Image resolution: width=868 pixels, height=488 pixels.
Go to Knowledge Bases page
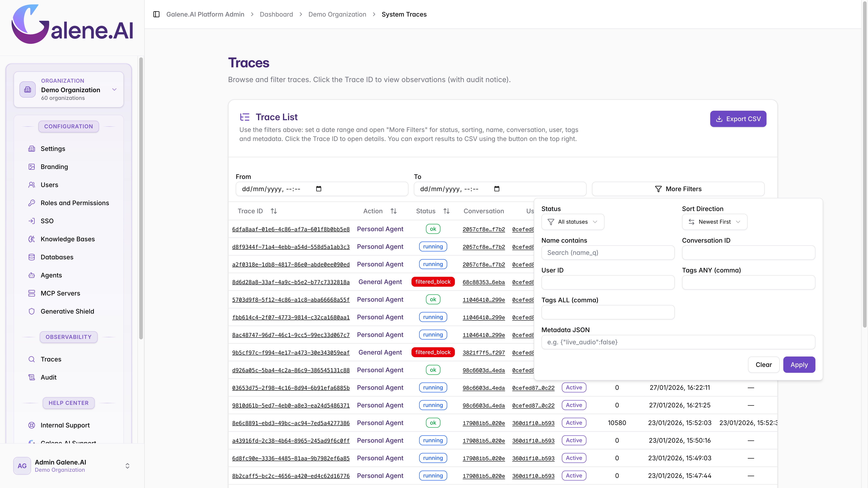pyautogui.click(x=68, y=239)
